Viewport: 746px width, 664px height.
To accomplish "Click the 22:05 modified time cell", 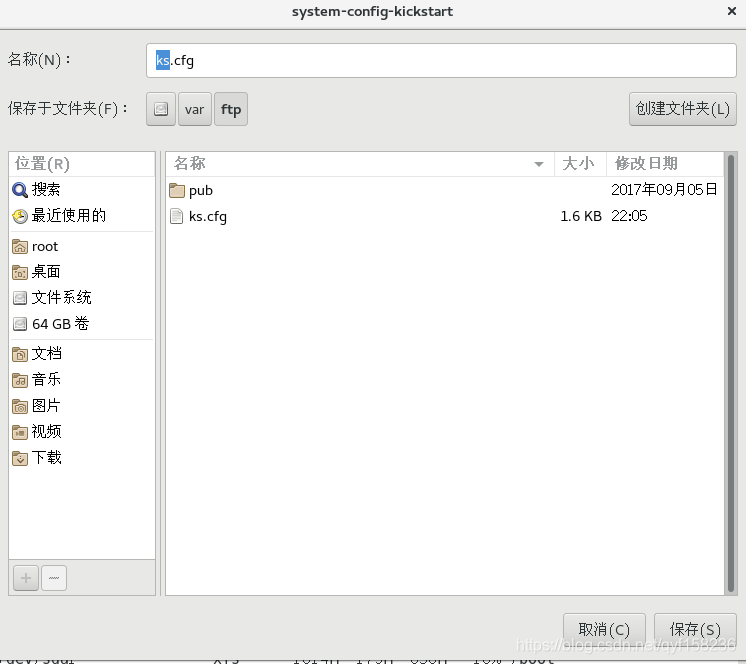I will (x=629, y=216).
